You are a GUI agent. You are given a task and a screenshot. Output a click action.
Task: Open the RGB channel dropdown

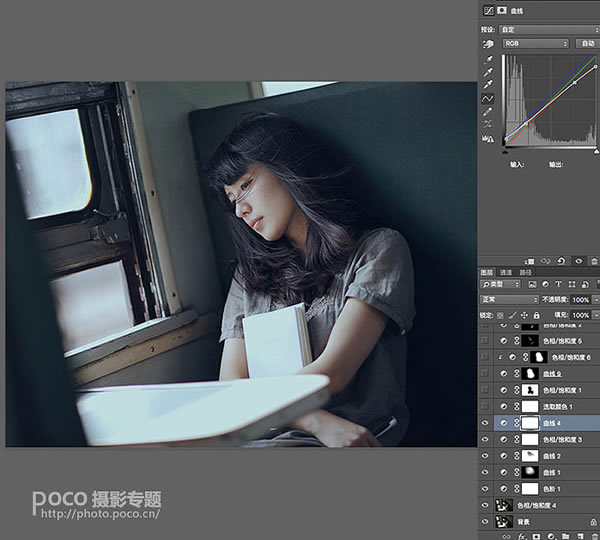click(536, 44)
